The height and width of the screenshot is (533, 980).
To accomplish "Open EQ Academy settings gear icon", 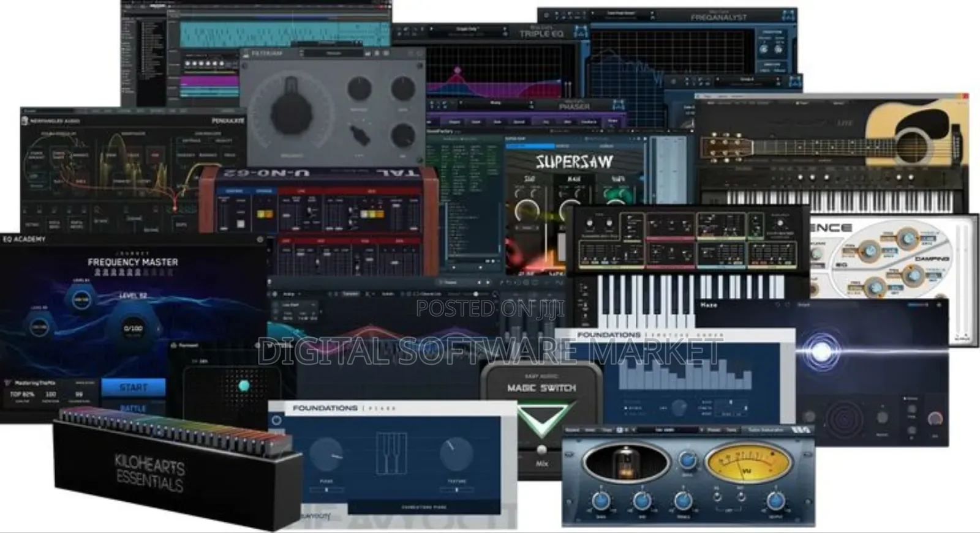I will [260, 239].
